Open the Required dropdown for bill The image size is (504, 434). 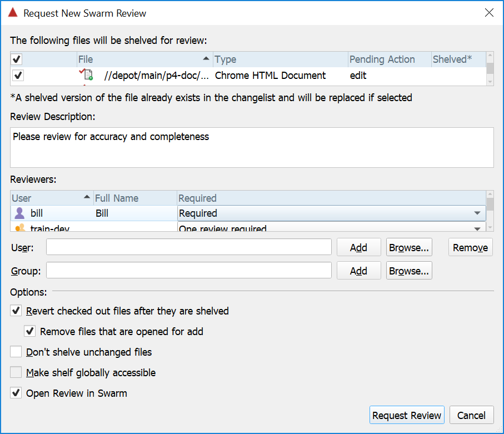tap(477, 213)
